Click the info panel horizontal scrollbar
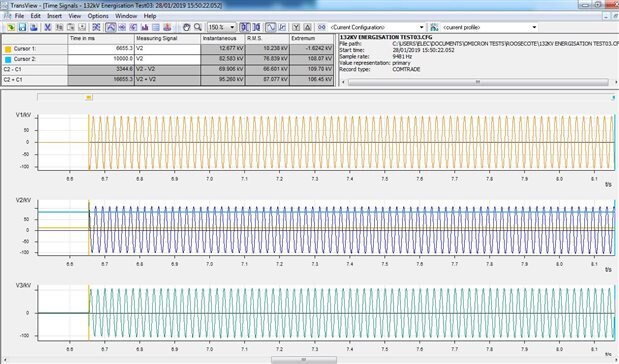The height and width of the screenshot is (364, 619). (478, 82)
